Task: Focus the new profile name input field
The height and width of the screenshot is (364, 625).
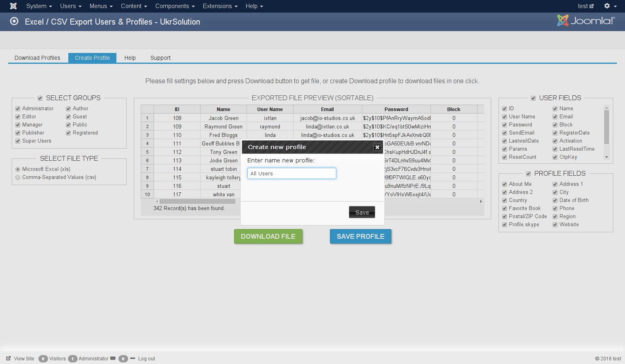Action: coord(292,173)
